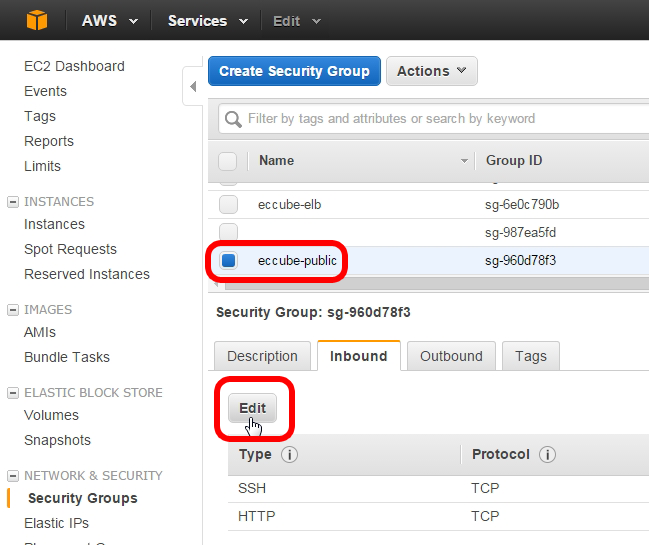Open the Actions dropdown button
This screenshot has height=545, width=649.
coord(432,71)
